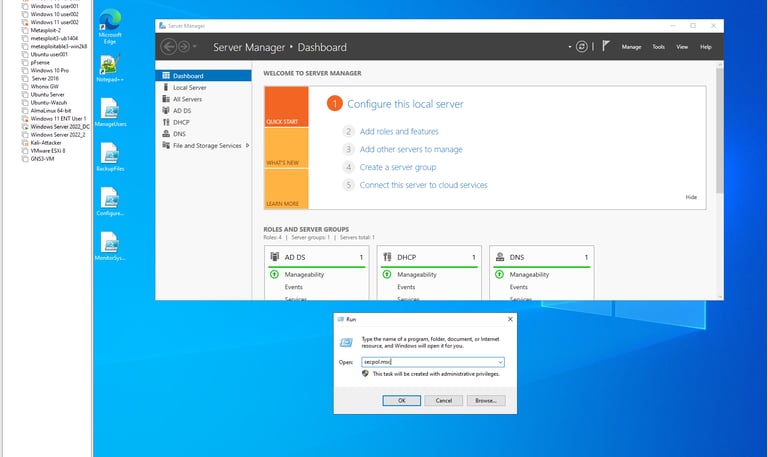Click the Manageability status icon in the DHCP tile
Viewport: 768px width, 457px height.
(x=387, y=274)
